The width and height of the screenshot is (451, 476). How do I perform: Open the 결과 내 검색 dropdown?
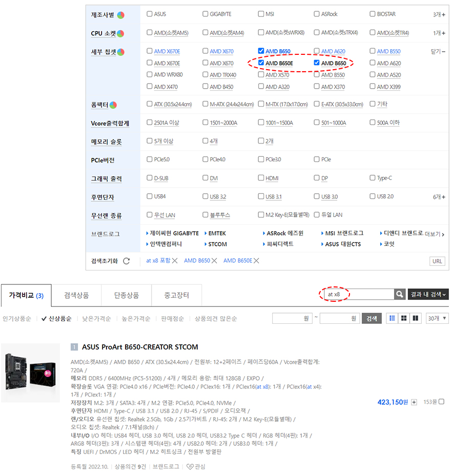(428, 294)
